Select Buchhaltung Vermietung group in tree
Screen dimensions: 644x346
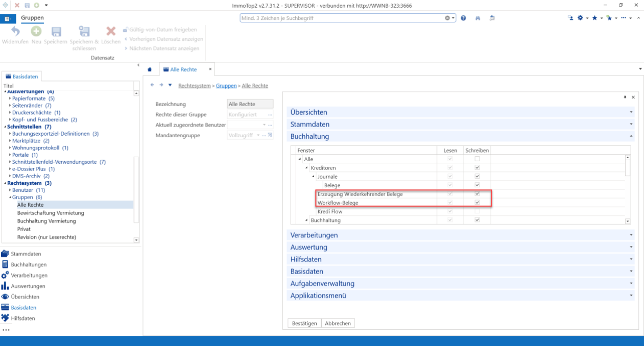click(46, 221)
